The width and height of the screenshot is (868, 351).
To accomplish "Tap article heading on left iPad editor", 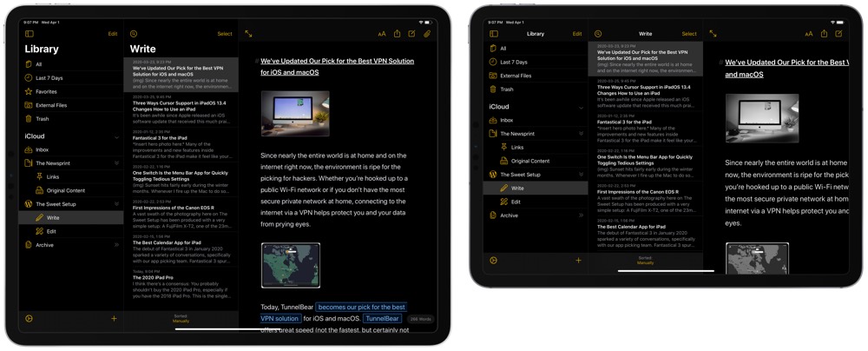I will coord(337,67).
